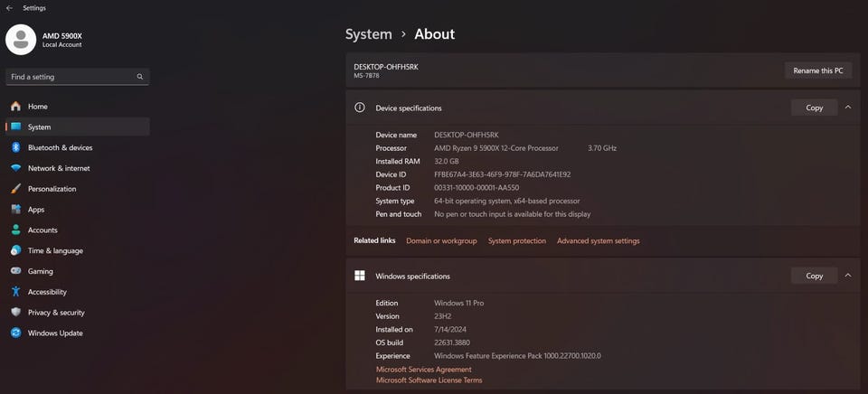Open Windows Update settings
Image resolution: width=868 pixels, height=394 pixels.
click(x=55, y=333)
